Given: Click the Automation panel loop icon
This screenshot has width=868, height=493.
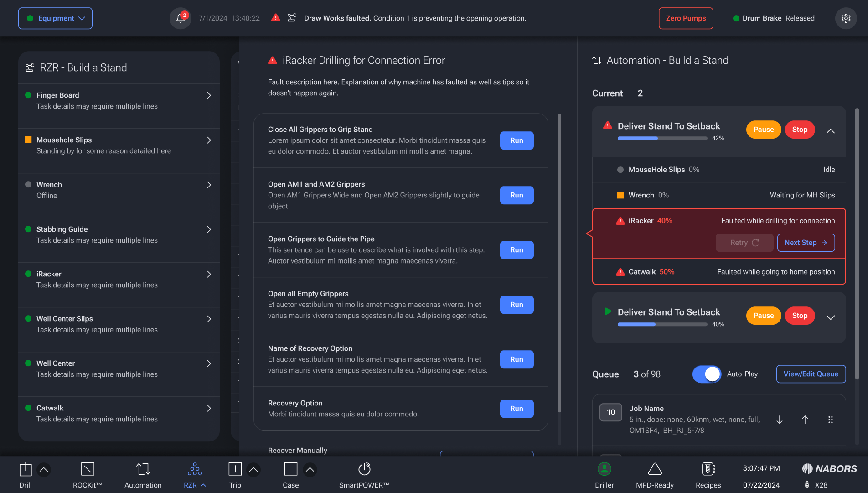Looking at the screenshot, I should click(597, 60).
